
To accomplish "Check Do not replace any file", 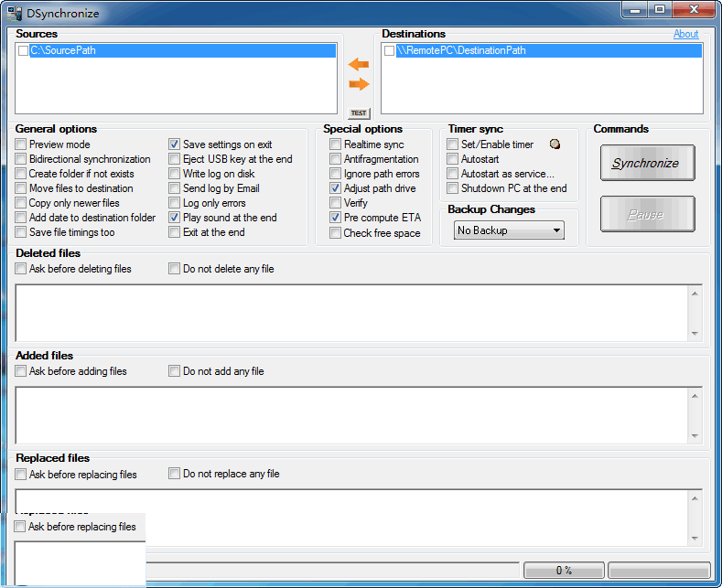I will pos(174,474).
